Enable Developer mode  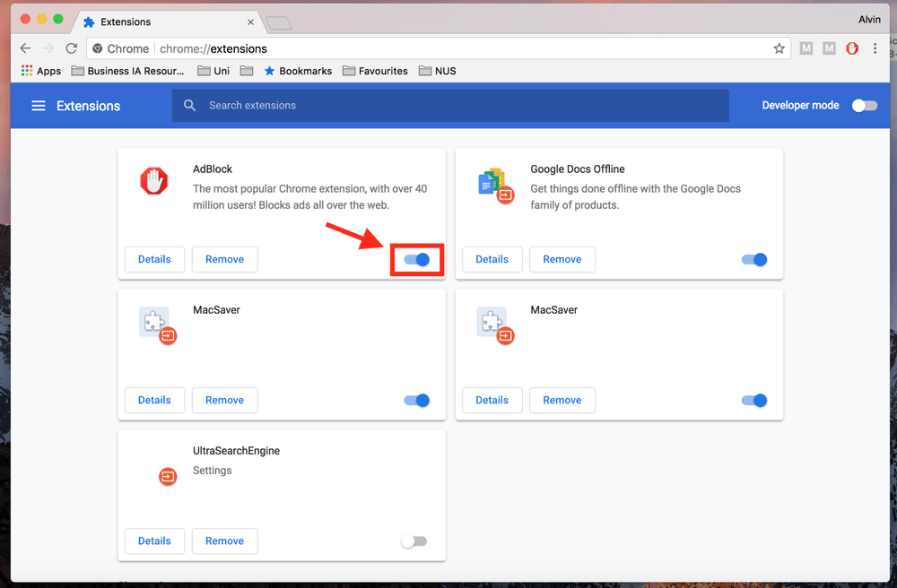[864, 105]
